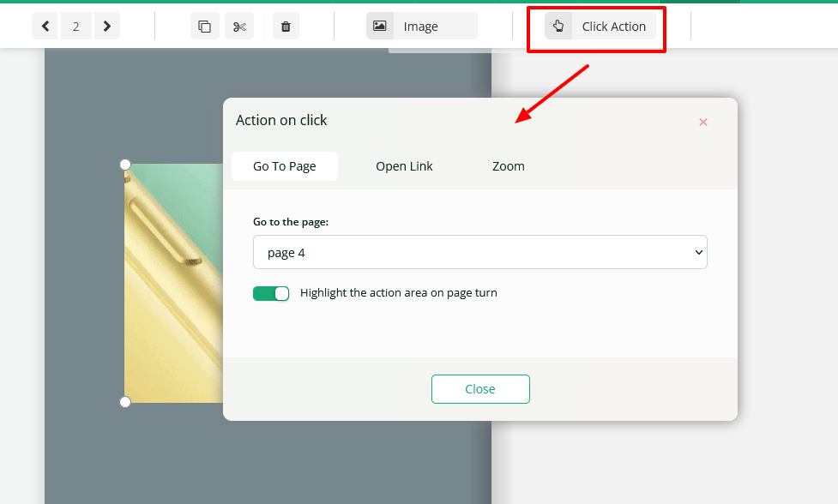This screenshot has width=838, height=504.
Task: Duplicate the selected element with copy icon
Action: click(x=205, y=27)
